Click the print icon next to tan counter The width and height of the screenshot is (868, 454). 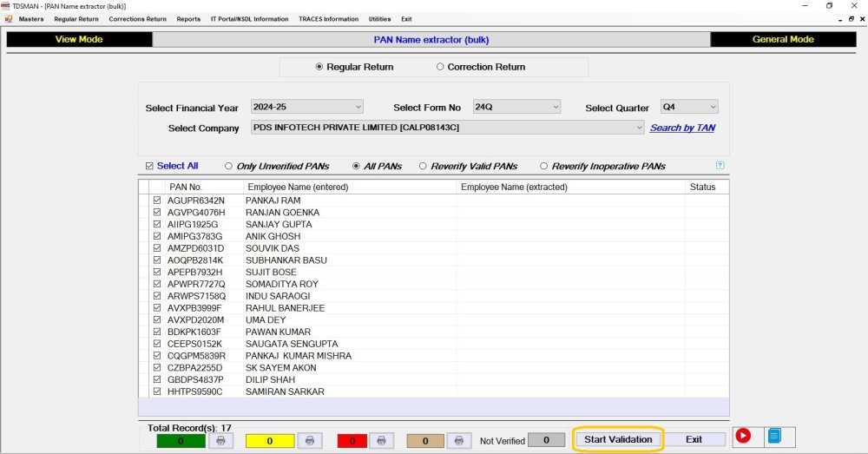[x=458, y=441]
